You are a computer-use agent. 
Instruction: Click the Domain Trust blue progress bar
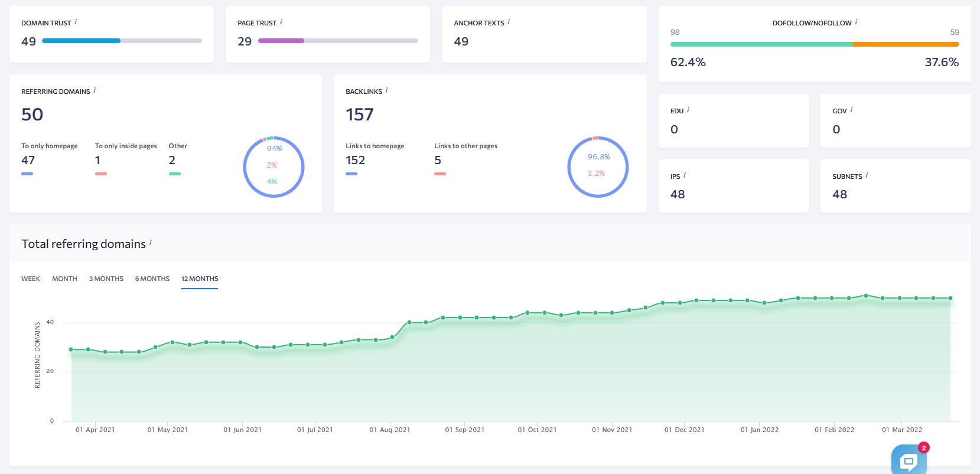pos(82,41)
